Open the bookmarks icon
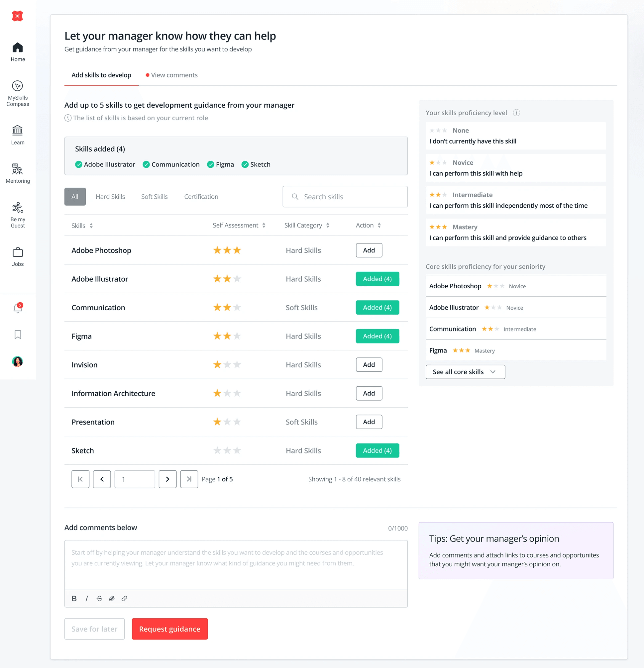The image size is (644, 668). (x=18, y=335)
